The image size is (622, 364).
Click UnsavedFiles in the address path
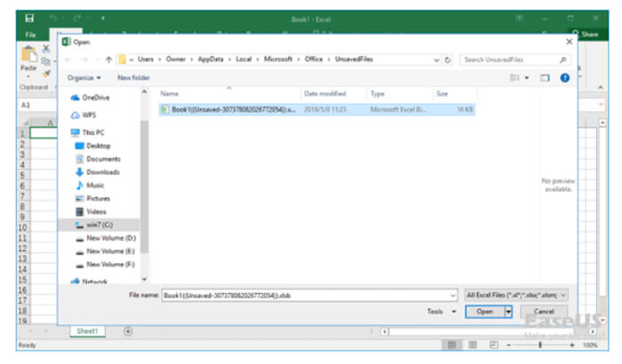click(x=354, y=59)
